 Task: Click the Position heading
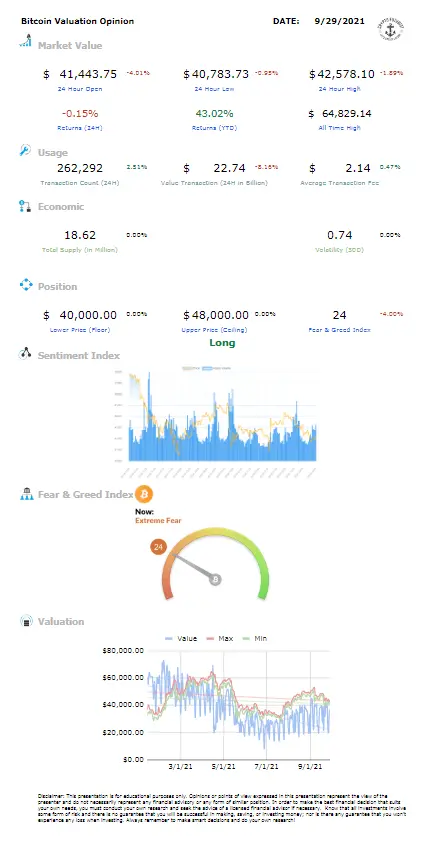(x=57, y=286)
